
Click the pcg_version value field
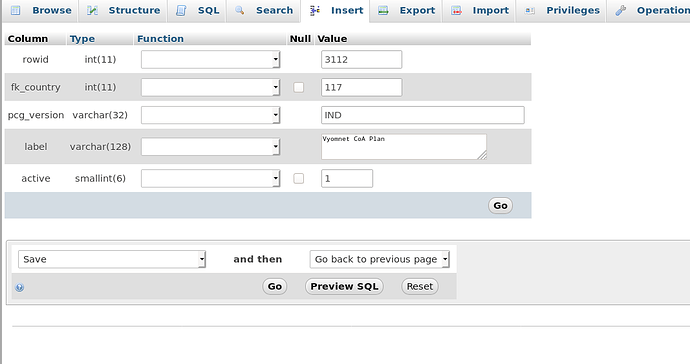click(422, 115)
